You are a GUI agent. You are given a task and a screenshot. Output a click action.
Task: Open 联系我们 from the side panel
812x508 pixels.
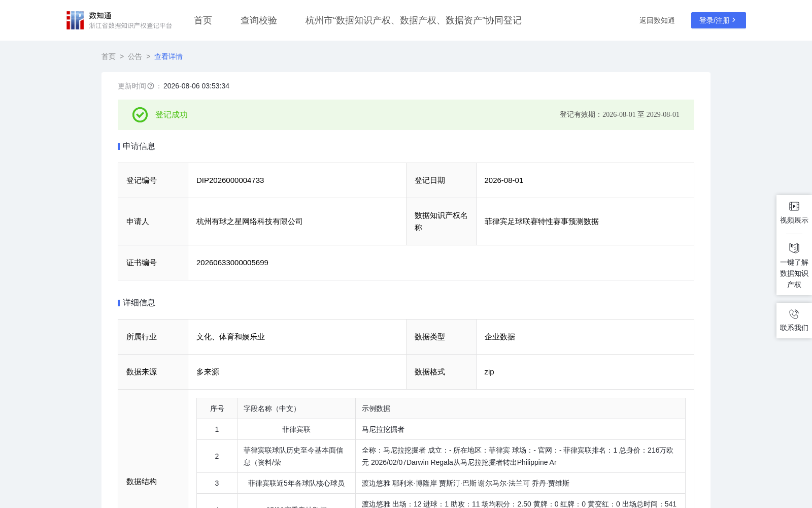pyautogui.click(x=794, y=321)
